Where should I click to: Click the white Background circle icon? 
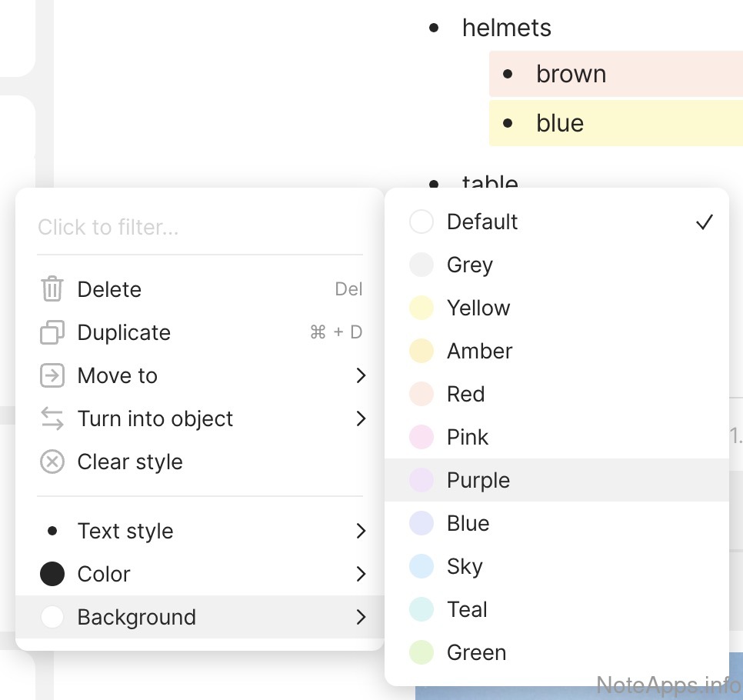point(52,618)
